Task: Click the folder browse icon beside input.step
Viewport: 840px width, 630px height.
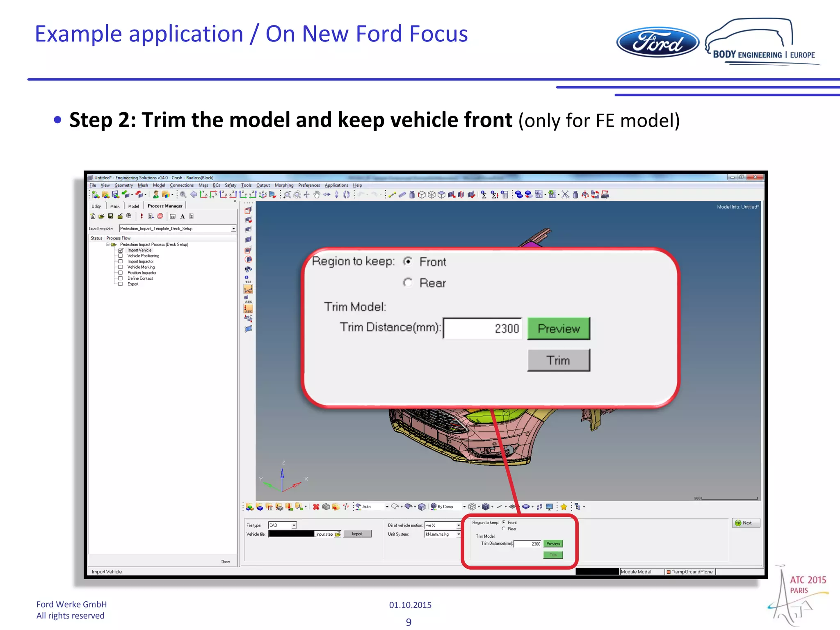Action: (x=338, y=534)
